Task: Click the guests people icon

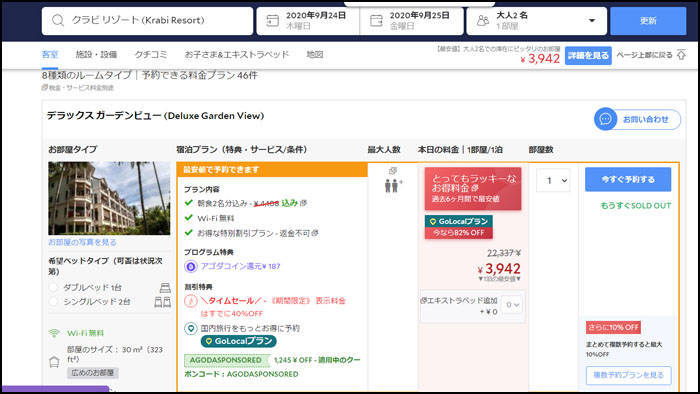Action: pyautogui.click(x=483, y=21)
